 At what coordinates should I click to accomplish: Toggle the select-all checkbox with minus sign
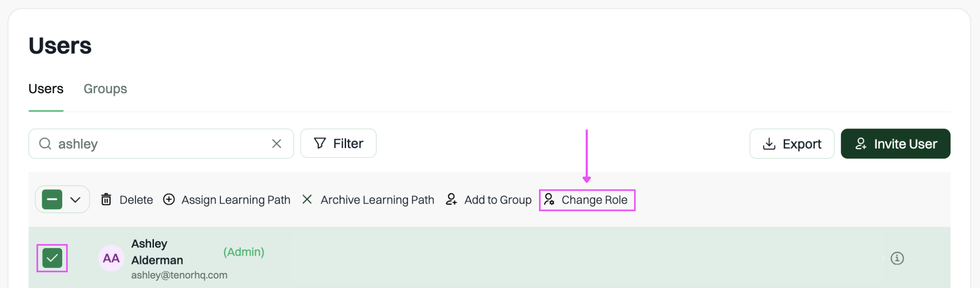tap(52, 199)
